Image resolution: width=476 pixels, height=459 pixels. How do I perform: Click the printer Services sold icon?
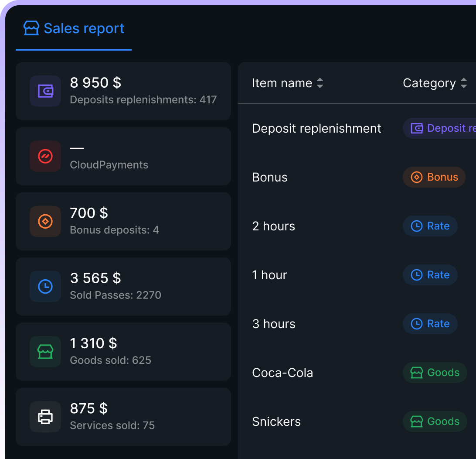coord(45,417)
